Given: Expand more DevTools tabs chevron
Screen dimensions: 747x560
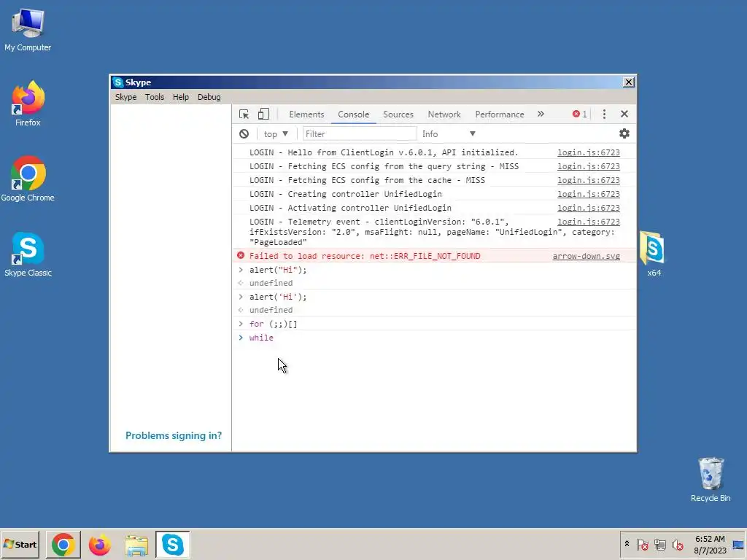Looking at the screenshot, I should click(x=541, y=114).
